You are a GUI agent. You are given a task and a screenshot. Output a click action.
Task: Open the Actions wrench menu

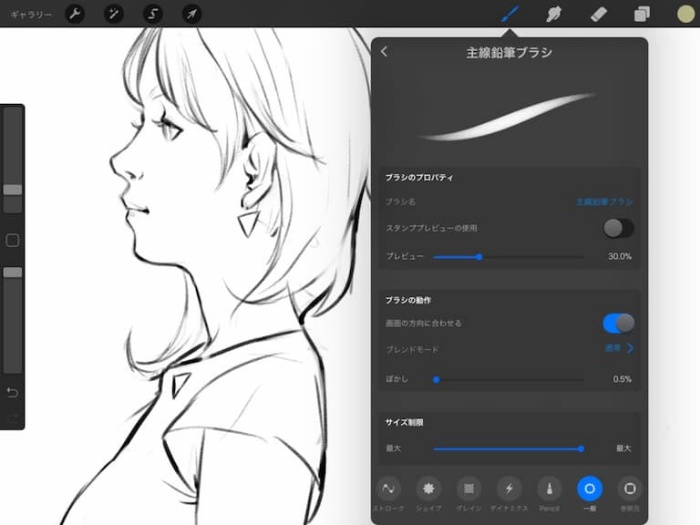pos(75,14)
